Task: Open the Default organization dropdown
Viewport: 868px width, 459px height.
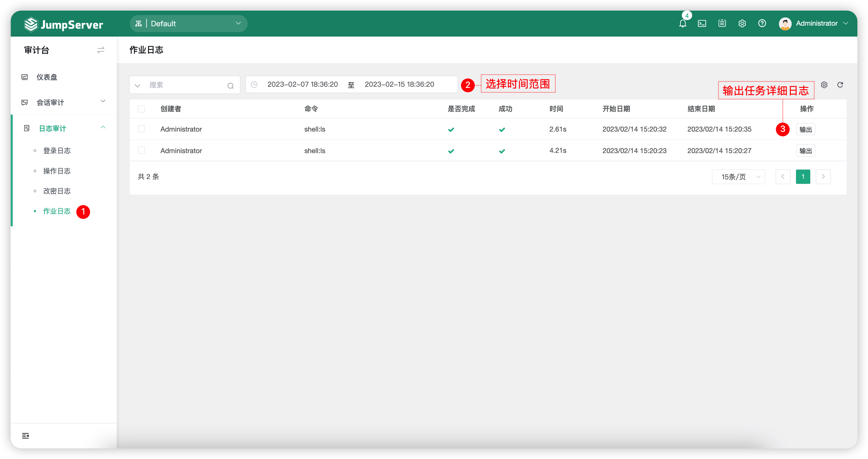Action: coord(189,24)
